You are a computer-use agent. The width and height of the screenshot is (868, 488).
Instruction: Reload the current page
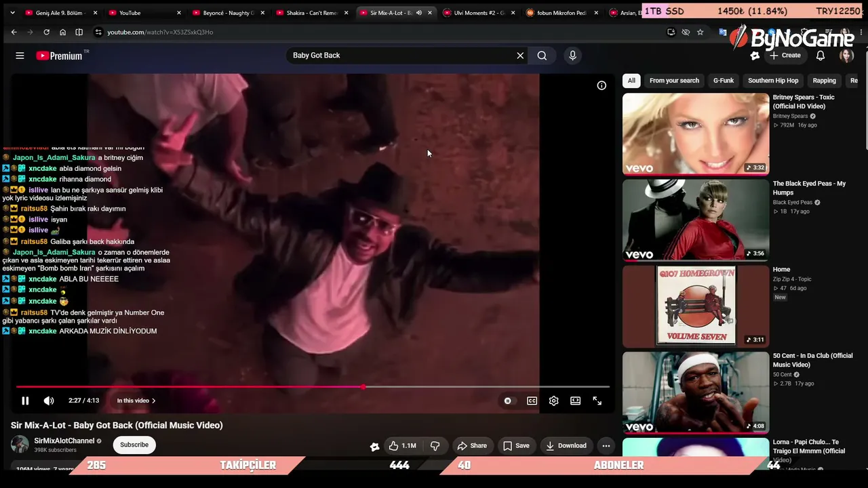click(x=46, y=32)
